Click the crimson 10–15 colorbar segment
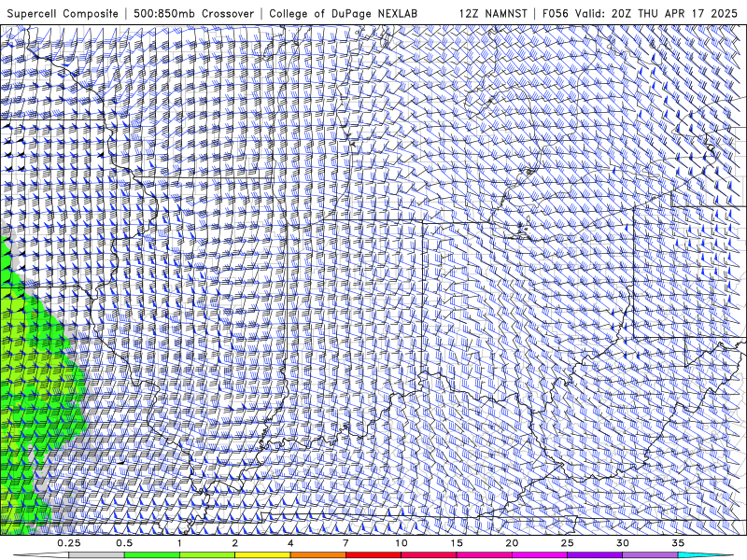This screenshot has width=747, height=560. click(x=429, y=555)
